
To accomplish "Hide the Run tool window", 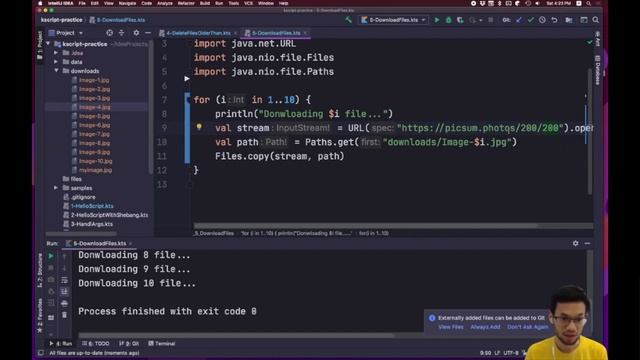I will 587,243.
